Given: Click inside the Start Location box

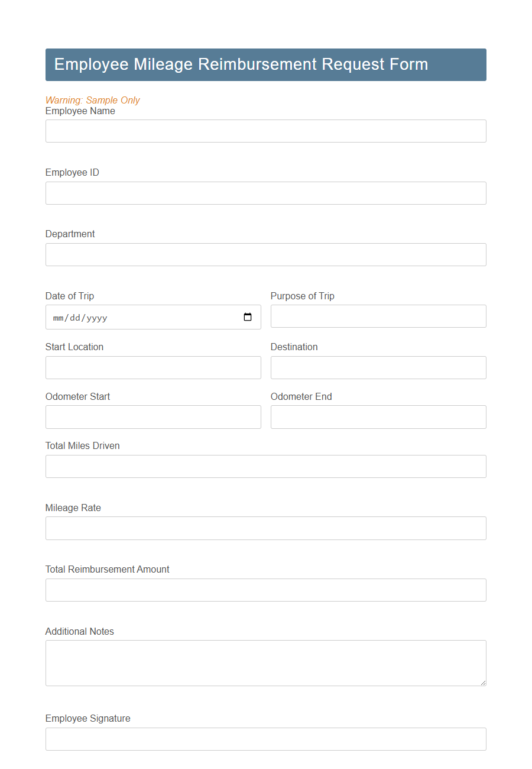Looking at the screenshot, I should point(153,367).
